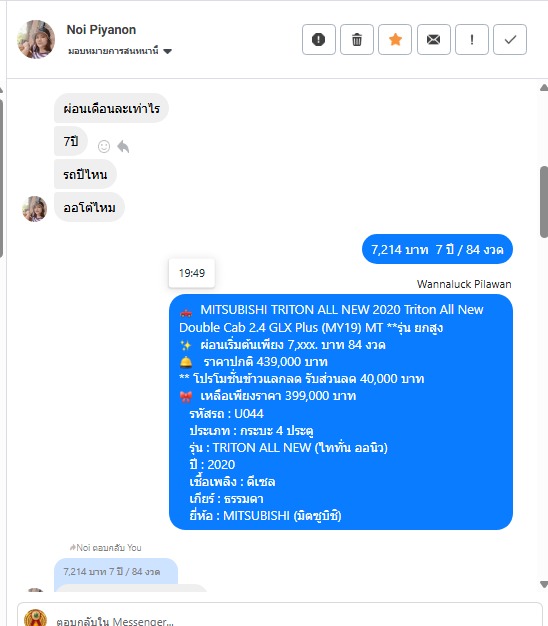Mark conversation as spam with circle-exclamation icon
Image resolution: width=548 pixels, height=626 pixels.
pyautogui.click(x=319, y=39)
